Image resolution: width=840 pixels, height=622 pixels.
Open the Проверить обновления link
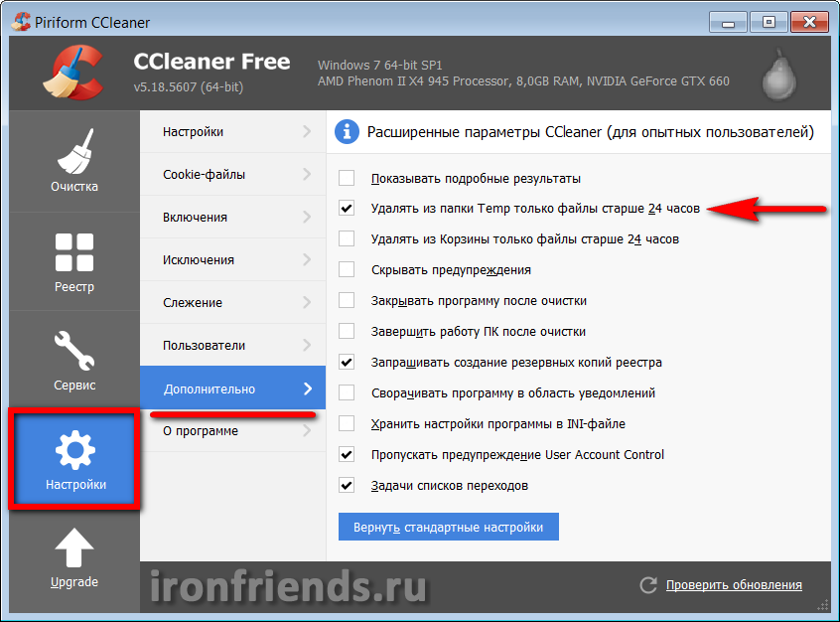coord(734,585)
